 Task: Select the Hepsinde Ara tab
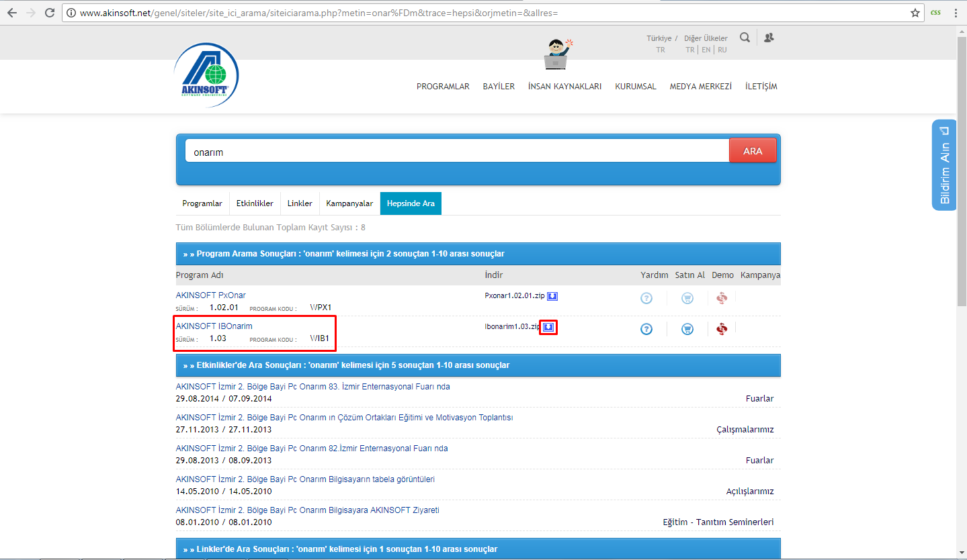(411, 203)
